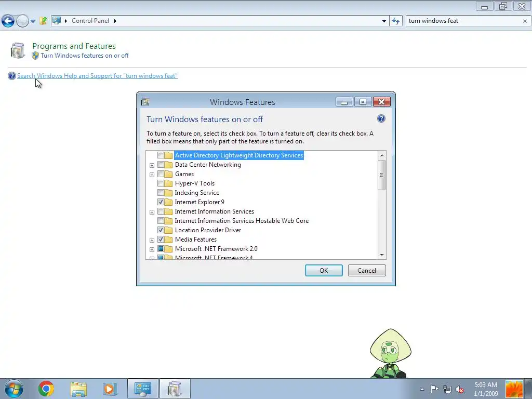Screen dimensions: 532x399
Task: Expand the Microsoft .NET Framework 2.0 node
Action: tap(152, 249)
